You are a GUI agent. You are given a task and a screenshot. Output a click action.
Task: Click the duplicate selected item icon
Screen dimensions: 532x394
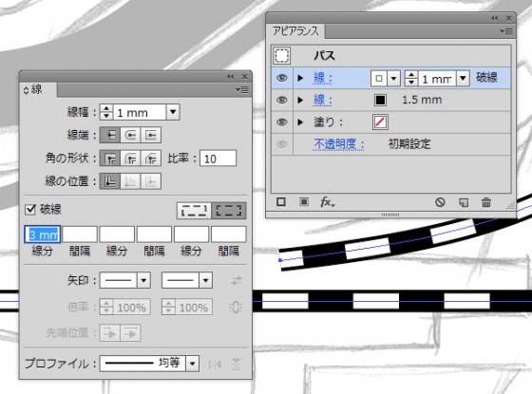click(464, 202)
